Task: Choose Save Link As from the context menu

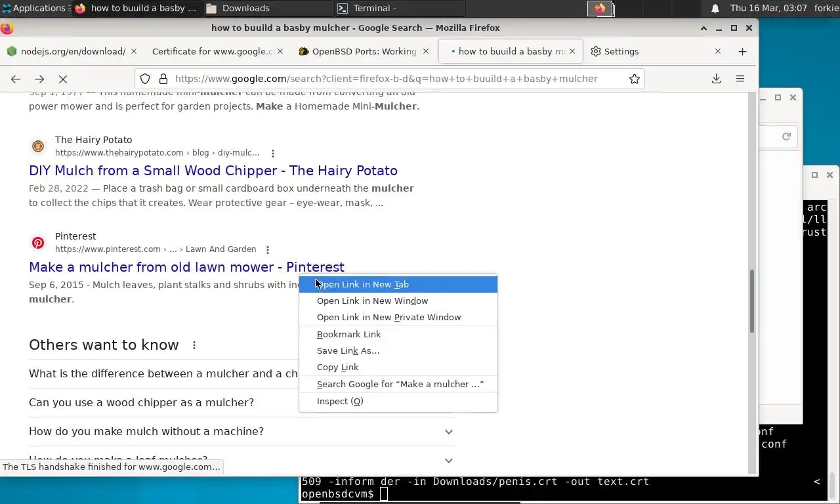Action: coord(398,350)
